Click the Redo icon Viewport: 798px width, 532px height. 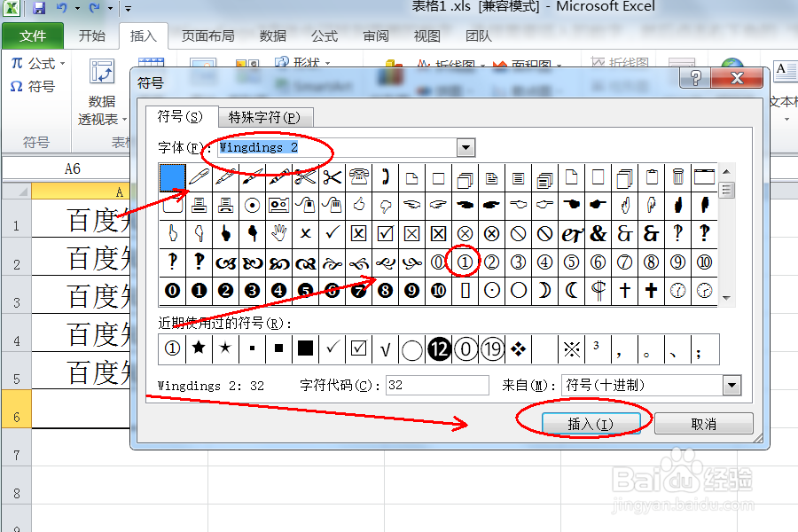92,8
